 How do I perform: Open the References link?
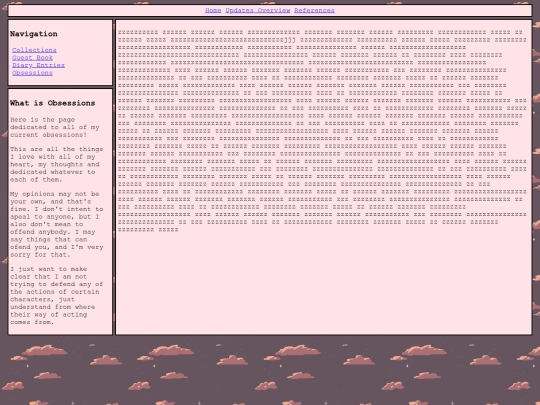314,10
